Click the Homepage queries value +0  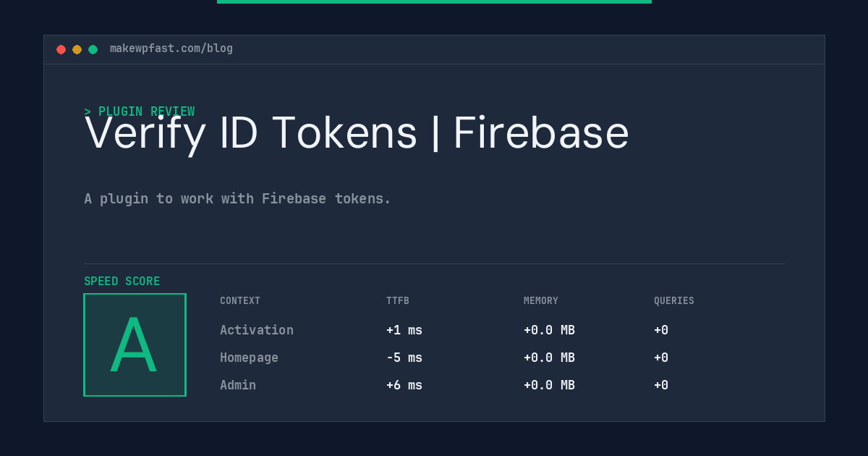(661, 358)
